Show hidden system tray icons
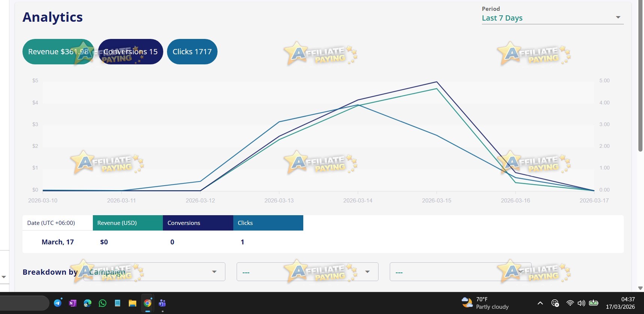 pyautogui.click(x=540, y=303)
